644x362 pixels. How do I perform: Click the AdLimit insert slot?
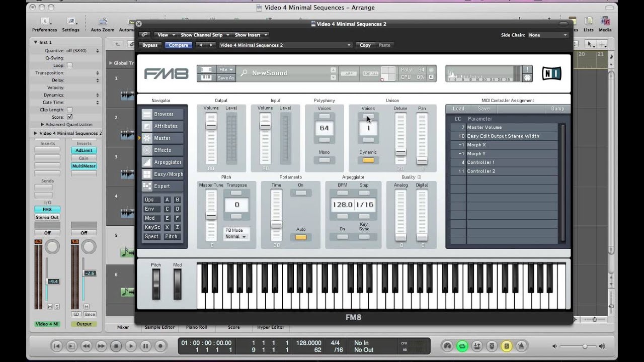pyautogui.click(x=84, y=150)
